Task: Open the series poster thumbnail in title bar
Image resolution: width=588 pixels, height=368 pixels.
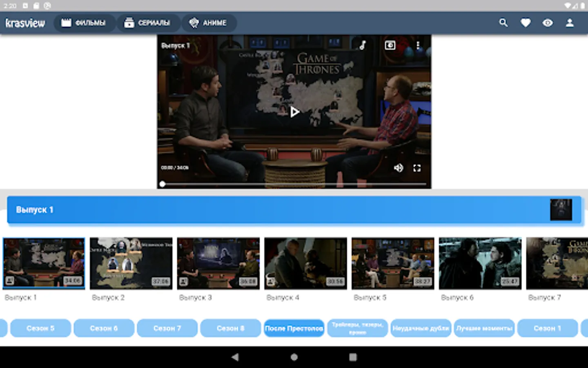Action: click(561, 210)
